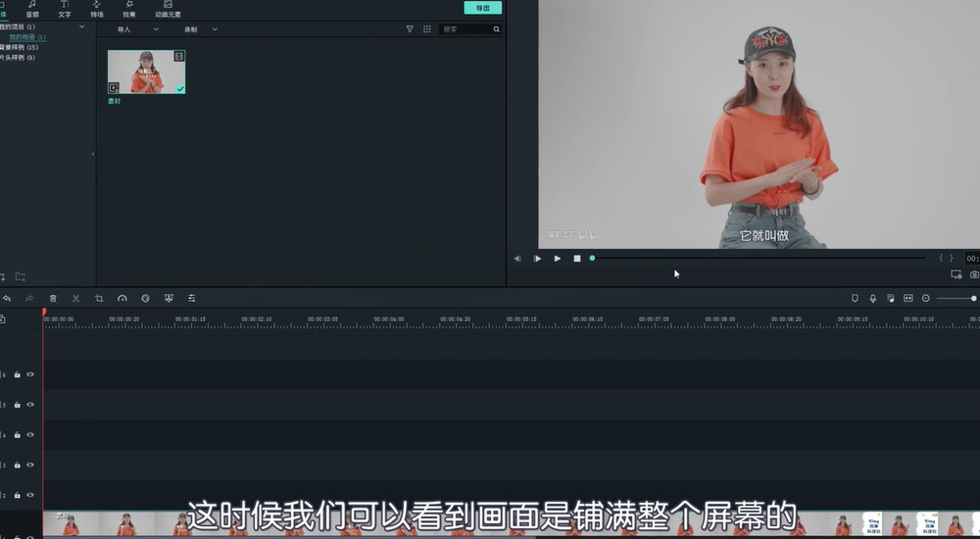Select the Crop tool in timeline toolbar
The image size is (980, 539).
[x=99, y=298]
